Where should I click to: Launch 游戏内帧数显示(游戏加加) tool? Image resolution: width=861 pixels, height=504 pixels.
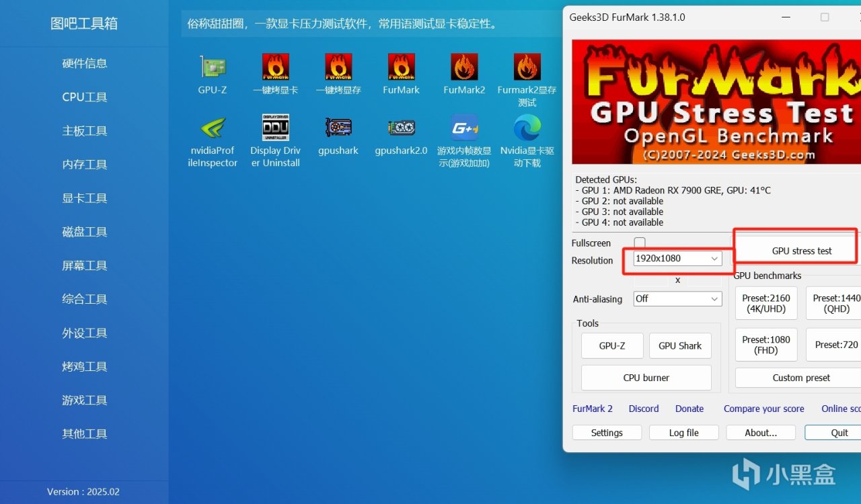point(464,128)
